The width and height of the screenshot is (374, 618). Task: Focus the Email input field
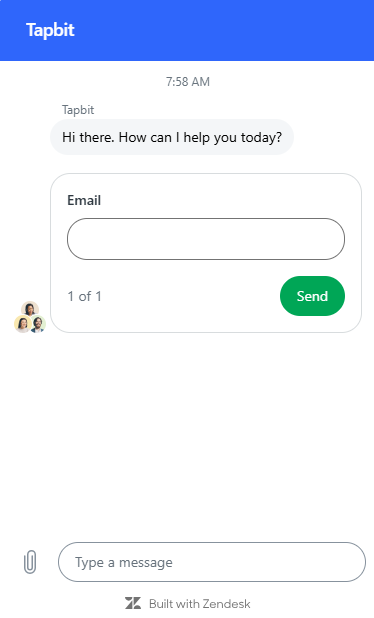tap(206, 239)
